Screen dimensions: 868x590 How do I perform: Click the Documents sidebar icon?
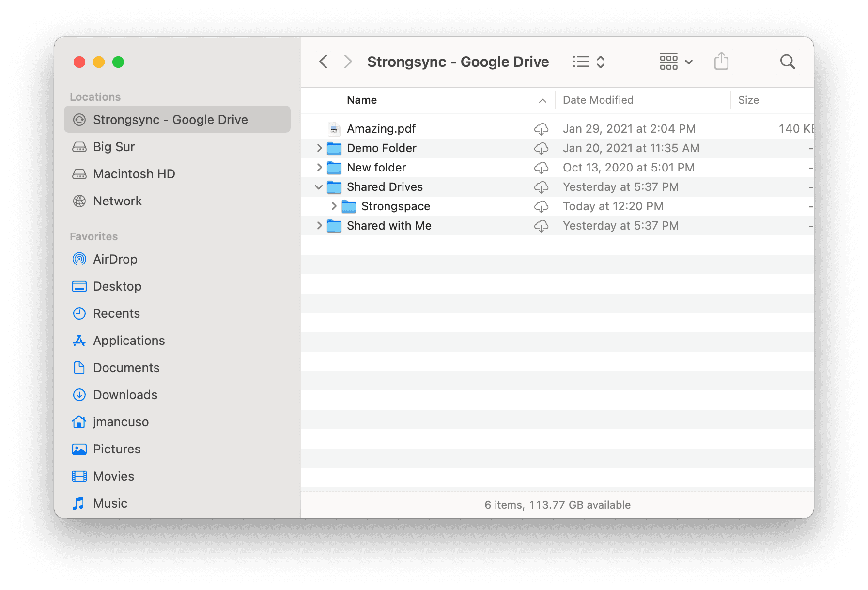[79, 368]
